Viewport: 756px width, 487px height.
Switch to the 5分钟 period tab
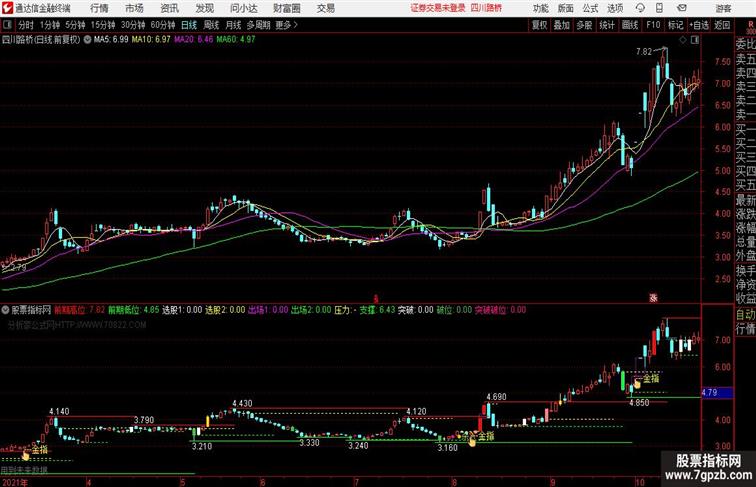click(x=75, y=25)
